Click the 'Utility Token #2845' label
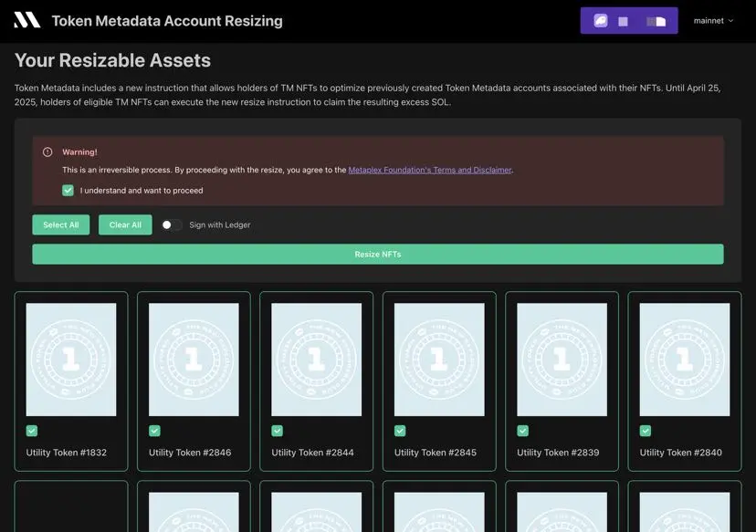This screenshot has width=756, height=532. tap(436, 453)
